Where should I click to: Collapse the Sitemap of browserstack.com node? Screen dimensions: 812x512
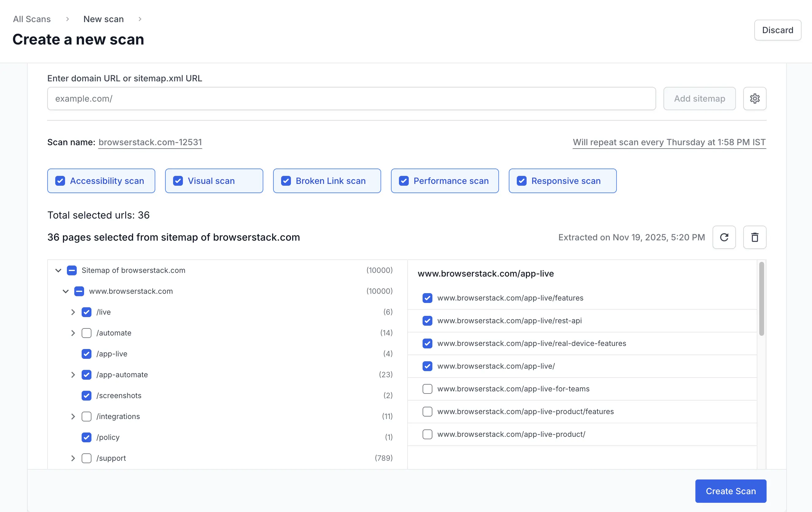click(x=58, y=270)
